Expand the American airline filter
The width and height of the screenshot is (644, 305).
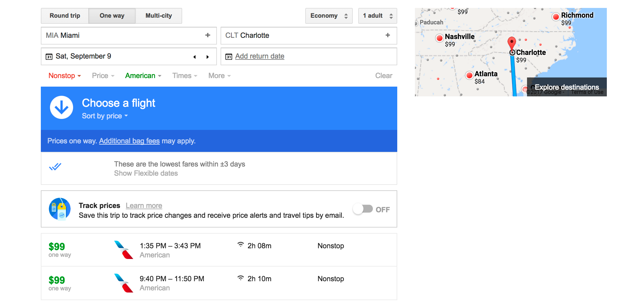[143, 76]
